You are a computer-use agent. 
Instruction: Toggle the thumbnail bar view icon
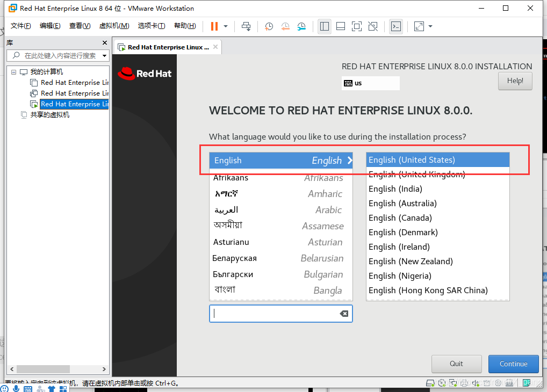(341, 26)
